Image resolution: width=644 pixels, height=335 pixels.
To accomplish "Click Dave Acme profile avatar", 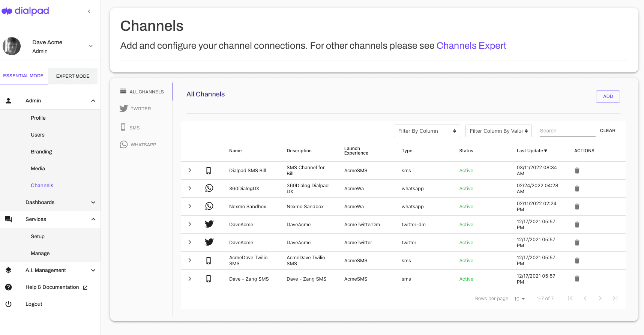I will pyautogui.click(x=12, y=46).
